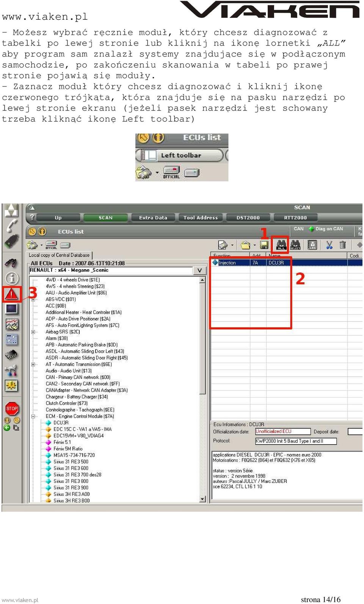The width and height of the screenshot is (364, 604).
Task: Open the database icon dropdown arrow on left toolbar
Action: [41, 245]
